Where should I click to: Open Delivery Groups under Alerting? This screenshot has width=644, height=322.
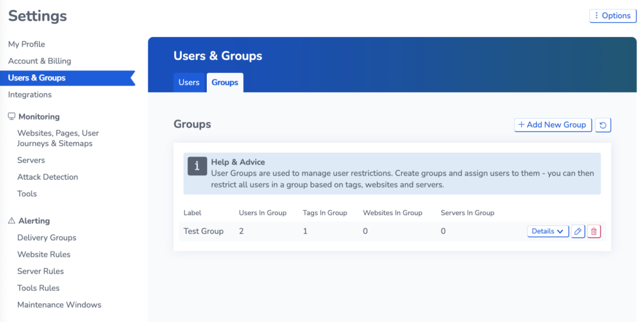47,238
